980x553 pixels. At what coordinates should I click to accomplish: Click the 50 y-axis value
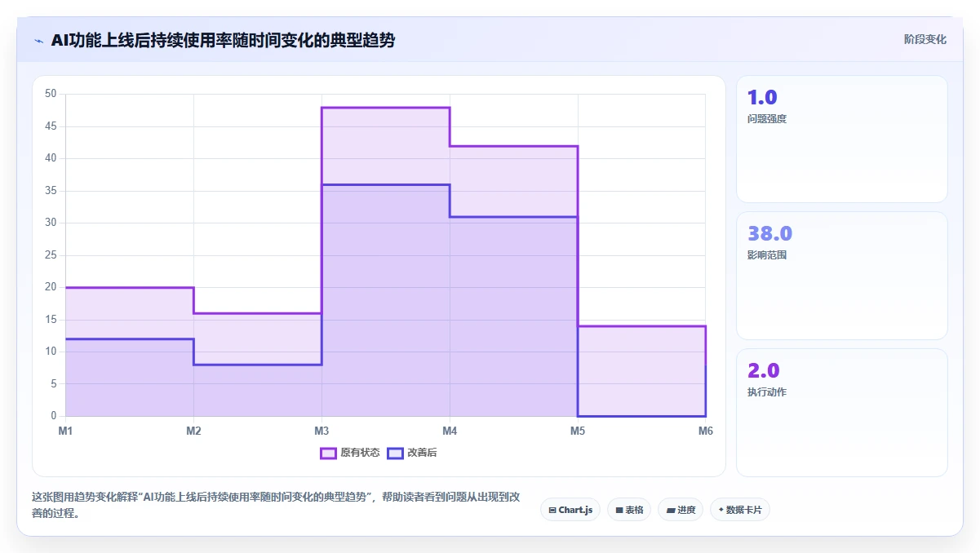point(51,94)
